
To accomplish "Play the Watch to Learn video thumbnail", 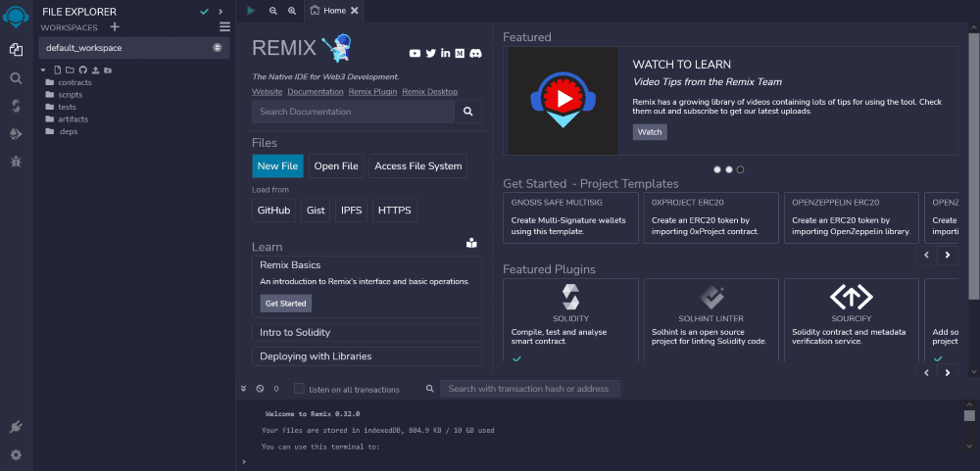I will (563, 100).
